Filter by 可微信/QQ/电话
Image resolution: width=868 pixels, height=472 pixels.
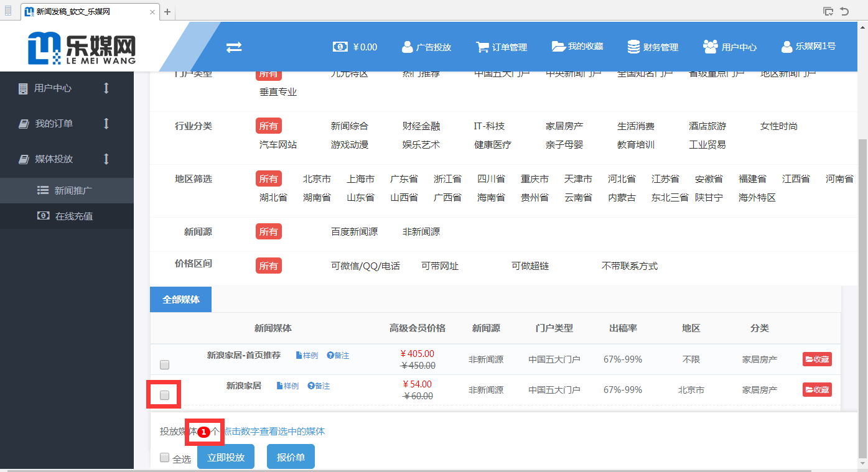pyautogui.click(x=365, y=266)
